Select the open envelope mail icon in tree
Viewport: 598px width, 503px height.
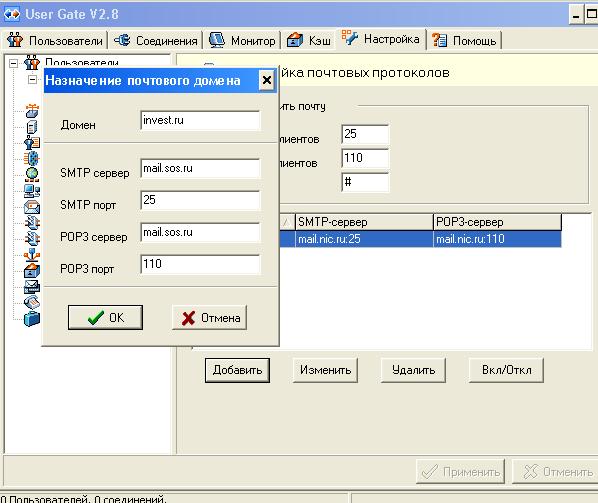pos(32,207)
